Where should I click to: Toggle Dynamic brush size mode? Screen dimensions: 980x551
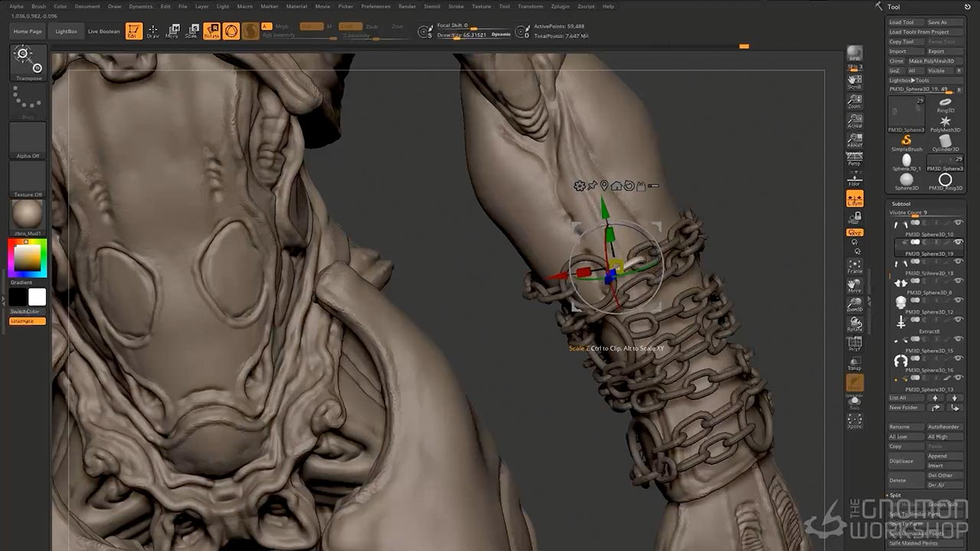[x=501, y=34]
